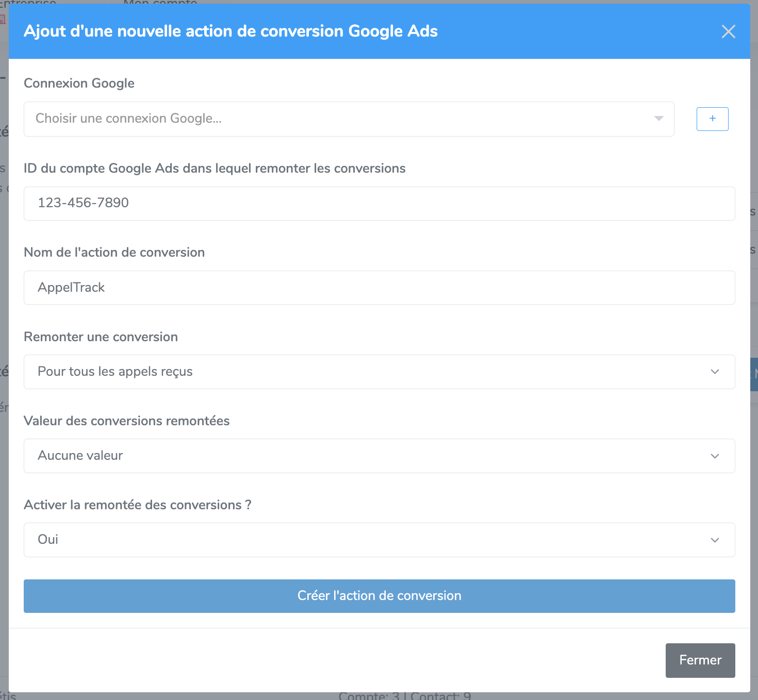The width and height of the screenshot is (758, 700).
Task: Click Créer l'action de conversion button
Action: tap(380, 596)
